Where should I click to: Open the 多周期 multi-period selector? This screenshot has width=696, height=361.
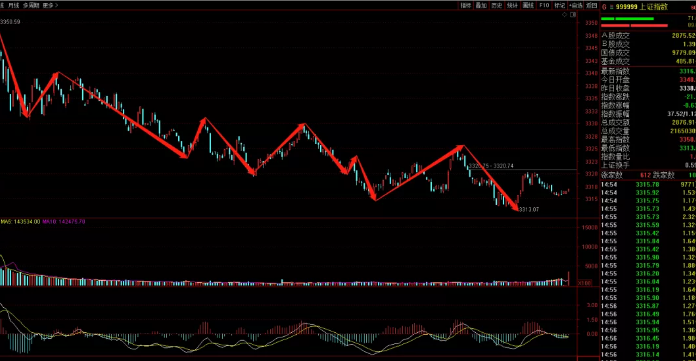pos(31,5)
